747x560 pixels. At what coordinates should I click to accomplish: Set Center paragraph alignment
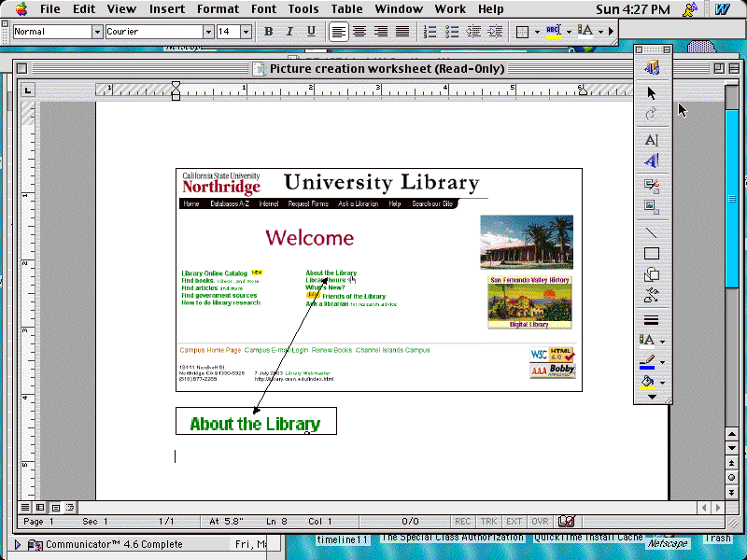click(x=359, y=32)
